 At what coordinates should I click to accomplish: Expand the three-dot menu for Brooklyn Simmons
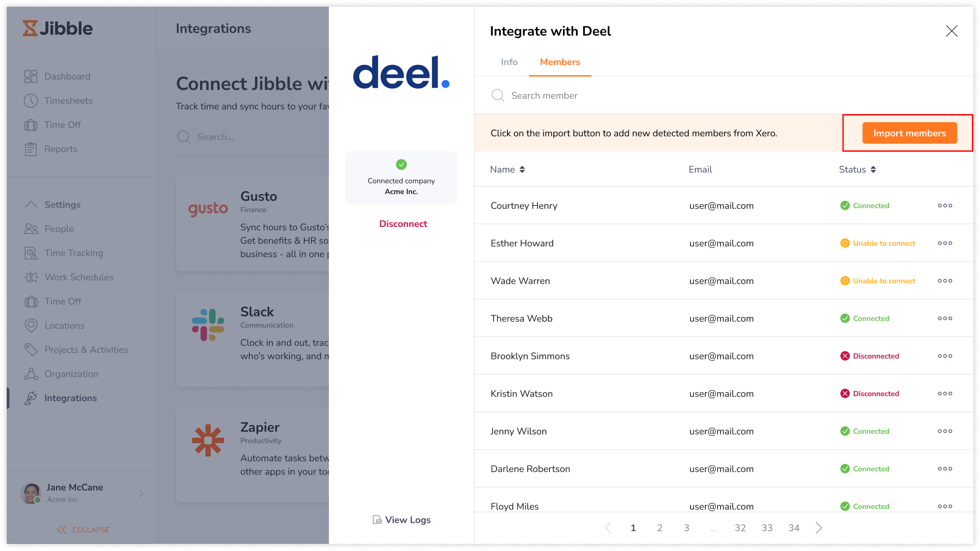click(945, 356)
